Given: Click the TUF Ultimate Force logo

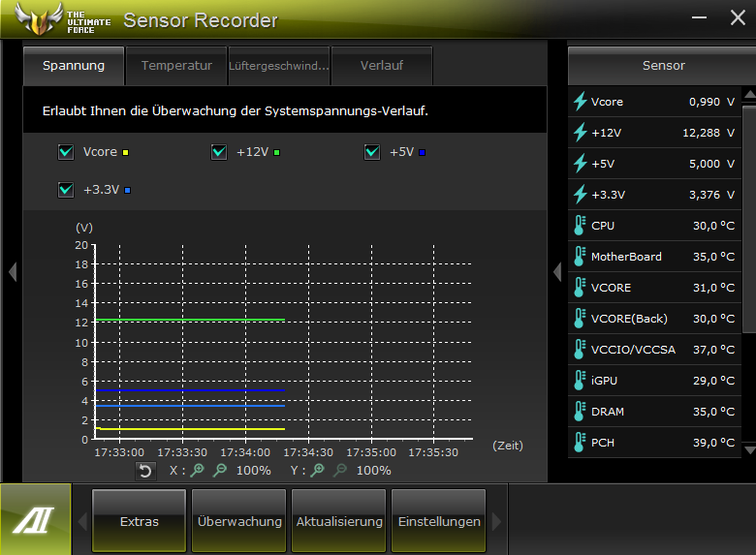Looking at the screenshot, I should click(64, 20).
